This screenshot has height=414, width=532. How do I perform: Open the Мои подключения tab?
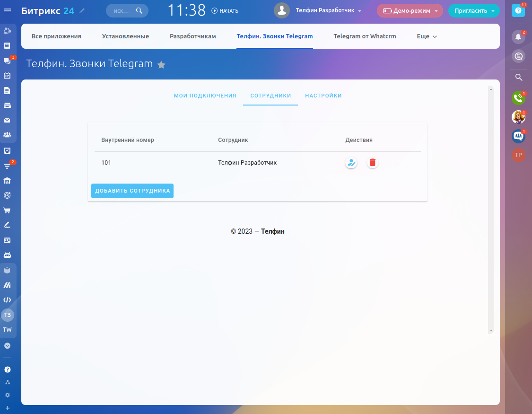205,96
